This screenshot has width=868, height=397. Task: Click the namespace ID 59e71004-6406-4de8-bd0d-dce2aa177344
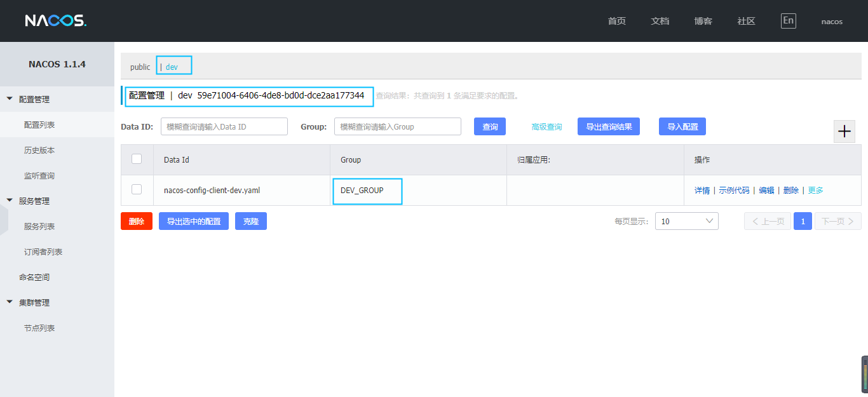click(281, 95)
